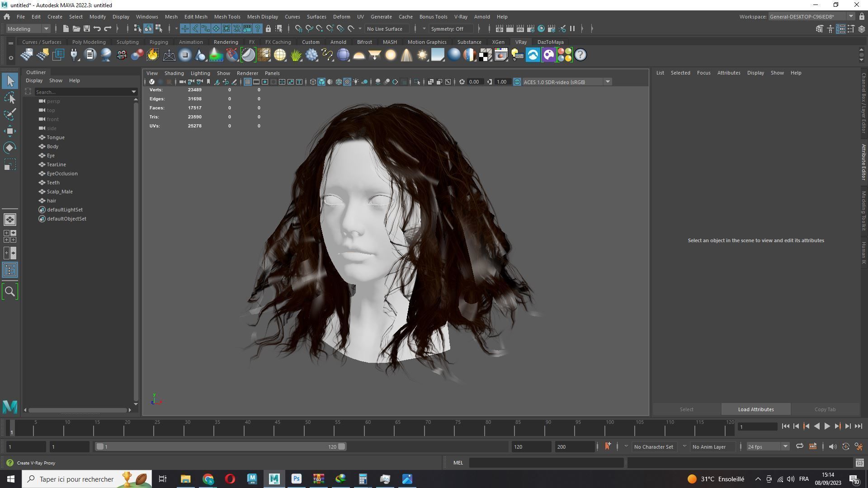Open the Mesh Tools menu
The image size is (868, 488).
[x=227, y=17]
